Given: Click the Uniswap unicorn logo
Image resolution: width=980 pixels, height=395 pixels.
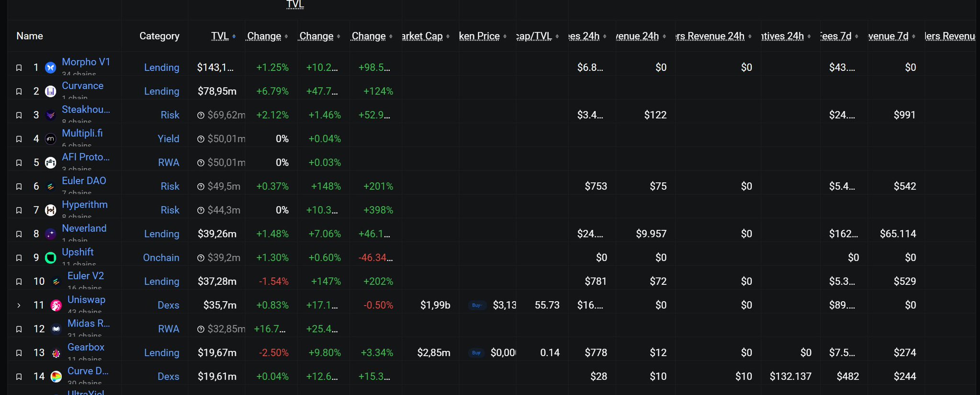Looking at the screenshot, I should tap(56, 305).
